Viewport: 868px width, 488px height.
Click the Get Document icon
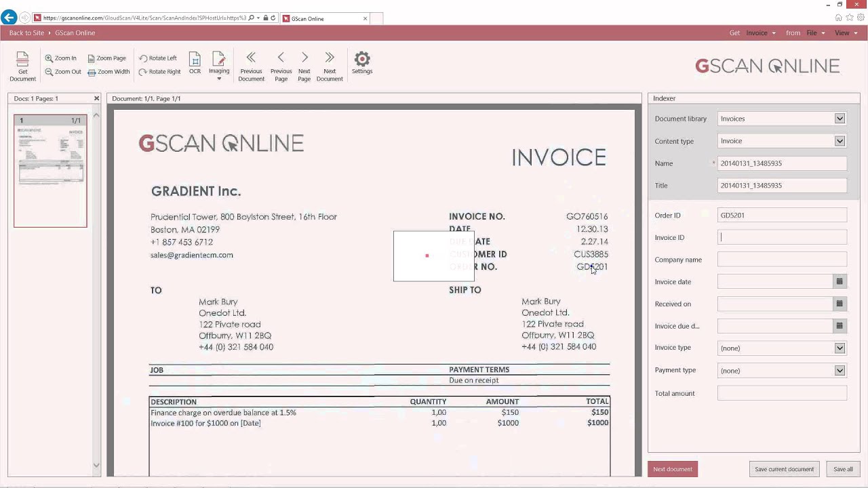click(22, 66)
